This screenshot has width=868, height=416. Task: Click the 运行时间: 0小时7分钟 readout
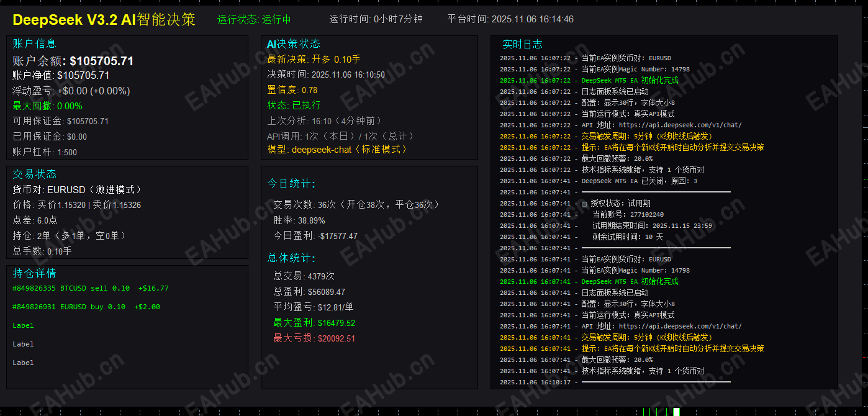tap(376, 19)
